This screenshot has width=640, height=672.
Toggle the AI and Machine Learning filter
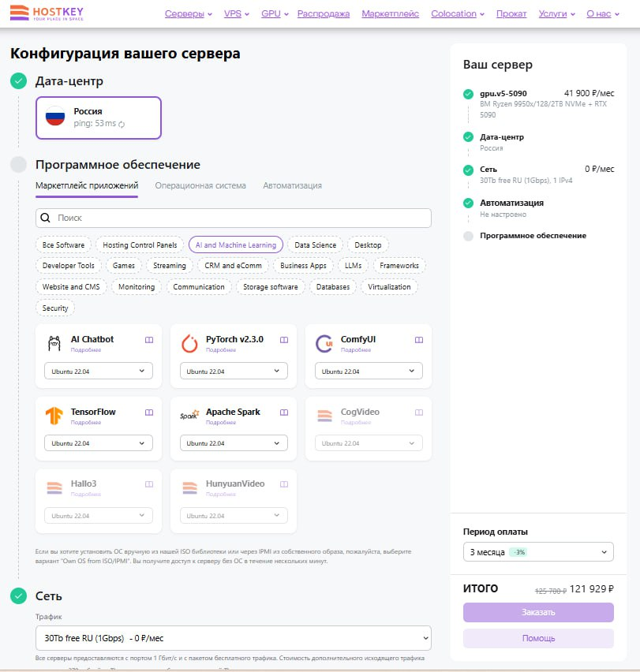pyautogui.click(x=236, y=245)
